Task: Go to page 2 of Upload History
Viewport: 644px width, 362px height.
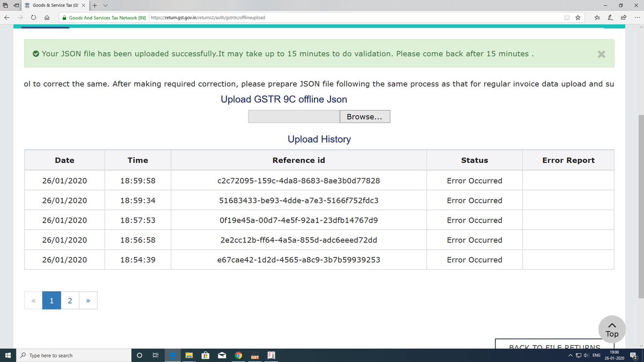Action: pos(70,300)
